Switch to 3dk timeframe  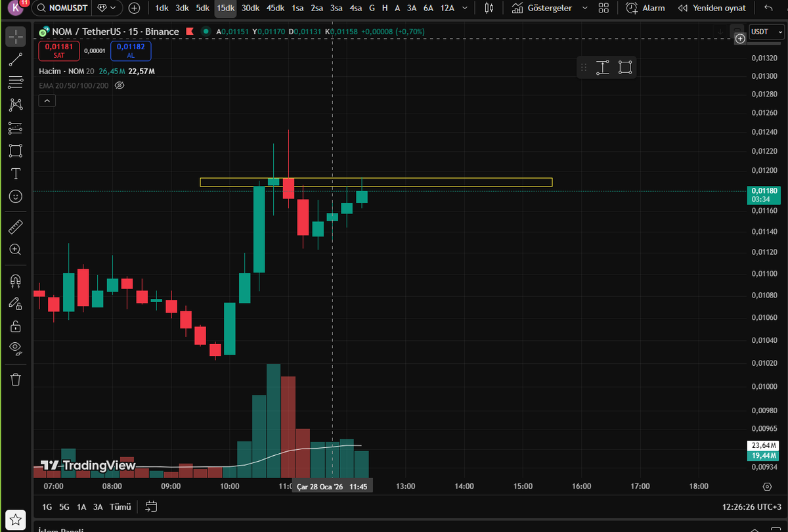(183, 8)
